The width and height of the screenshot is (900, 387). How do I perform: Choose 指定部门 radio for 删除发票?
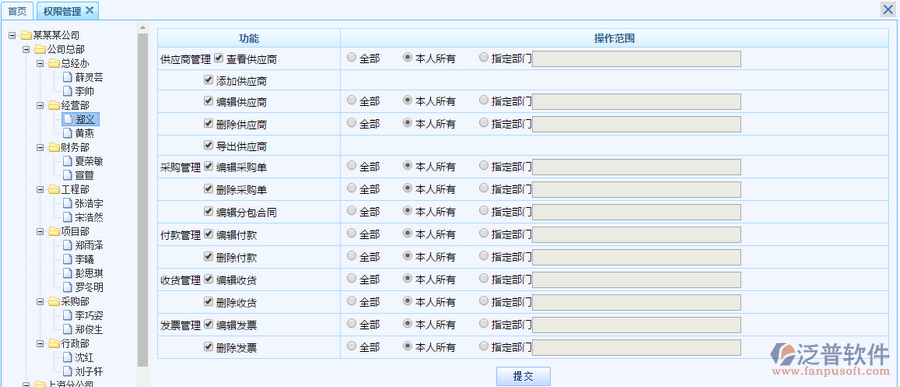point(484,346)
